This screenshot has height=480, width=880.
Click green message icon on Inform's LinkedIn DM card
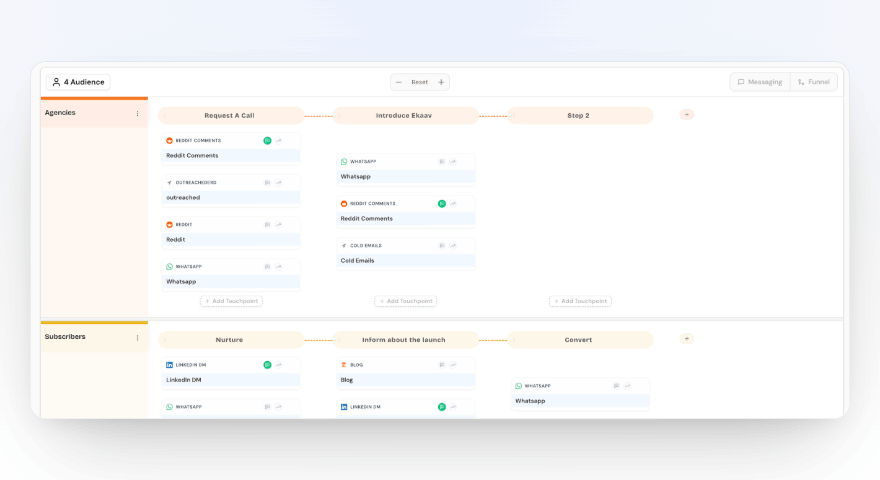pos(442,407)
